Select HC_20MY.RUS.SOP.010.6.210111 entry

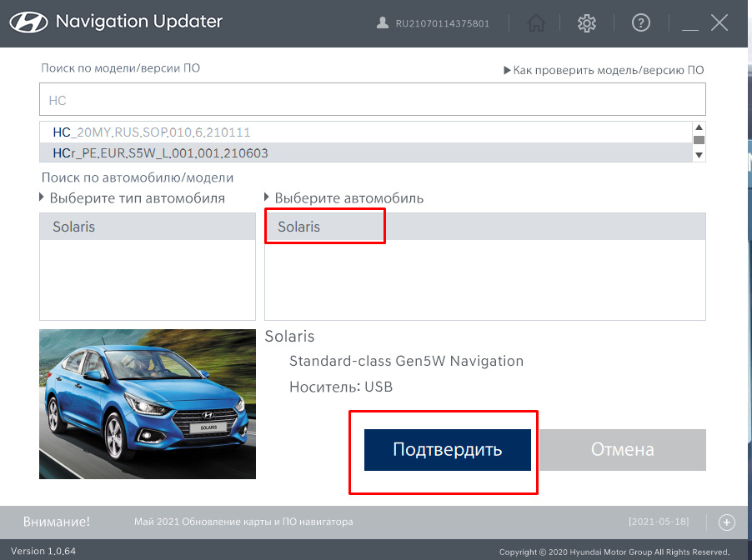pyautogui.click(x=366, y=132)
